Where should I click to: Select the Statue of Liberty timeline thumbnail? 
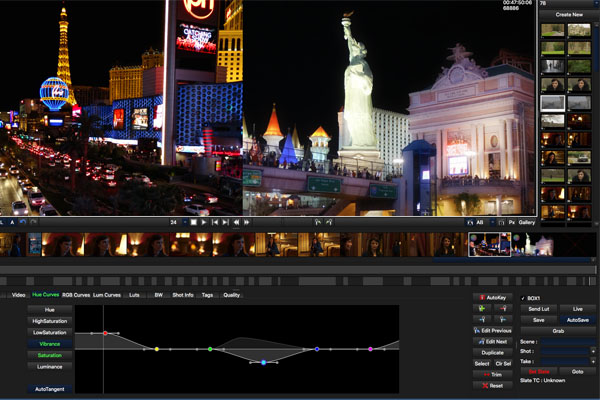click(532, 244)
